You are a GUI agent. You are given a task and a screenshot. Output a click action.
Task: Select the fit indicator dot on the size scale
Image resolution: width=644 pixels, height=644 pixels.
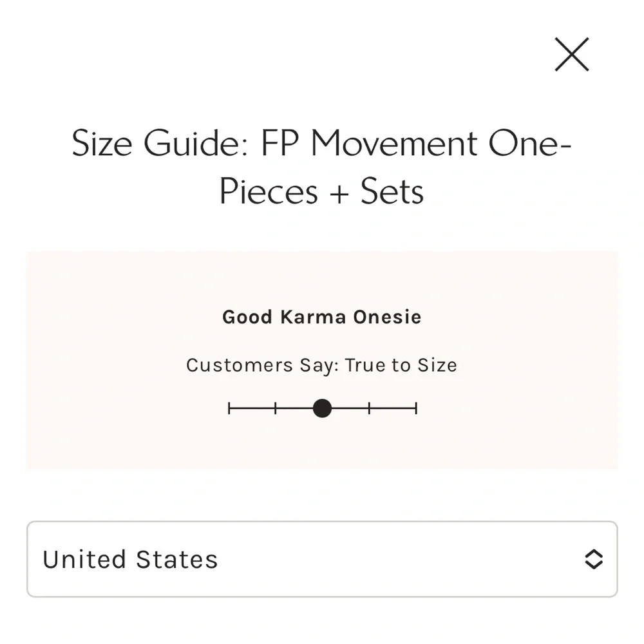click(x=322, y=408)
